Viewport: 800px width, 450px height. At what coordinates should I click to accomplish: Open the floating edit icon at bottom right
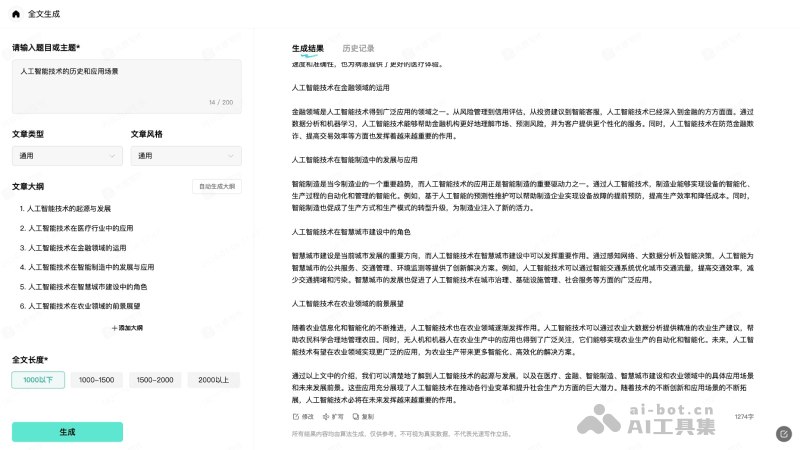[783, 434]
